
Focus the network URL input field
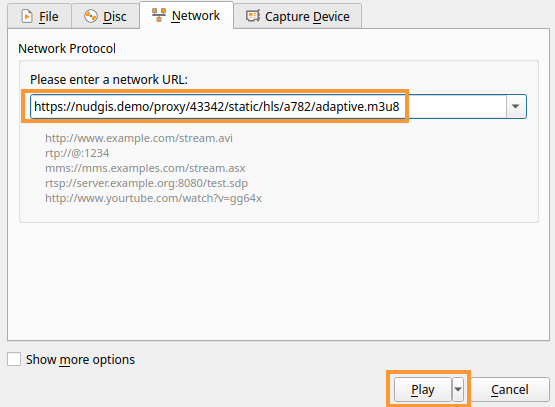coord(268,107)
